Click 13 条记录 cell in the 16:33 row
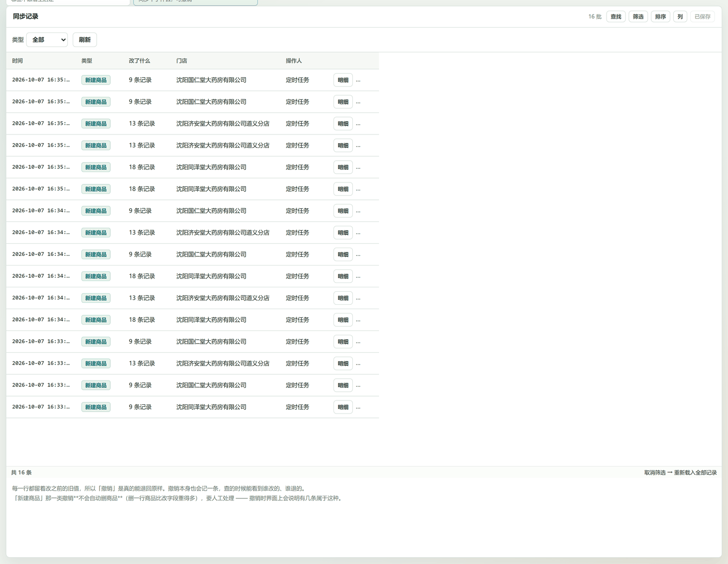This screenshot has height=564, width=728. coord(142,364)
